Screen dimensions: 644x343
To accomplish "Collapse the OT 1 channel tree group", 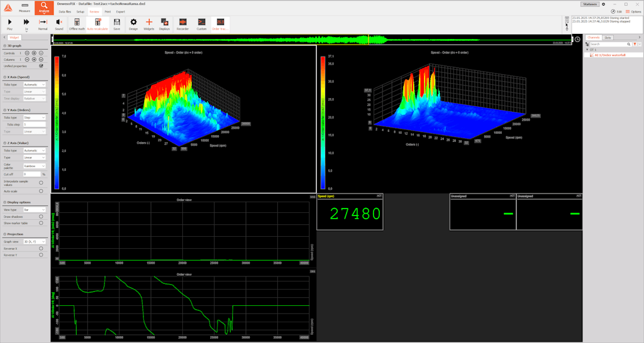I will (x=587, y=50).
